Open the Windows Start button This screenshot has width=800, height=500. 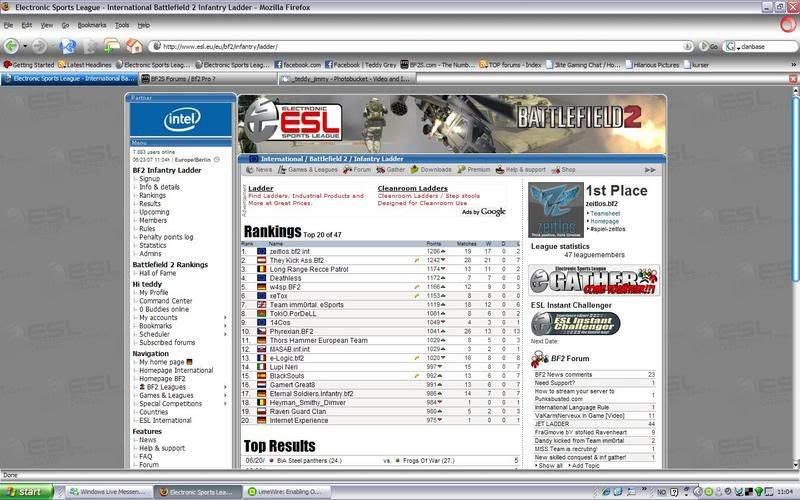26,492
